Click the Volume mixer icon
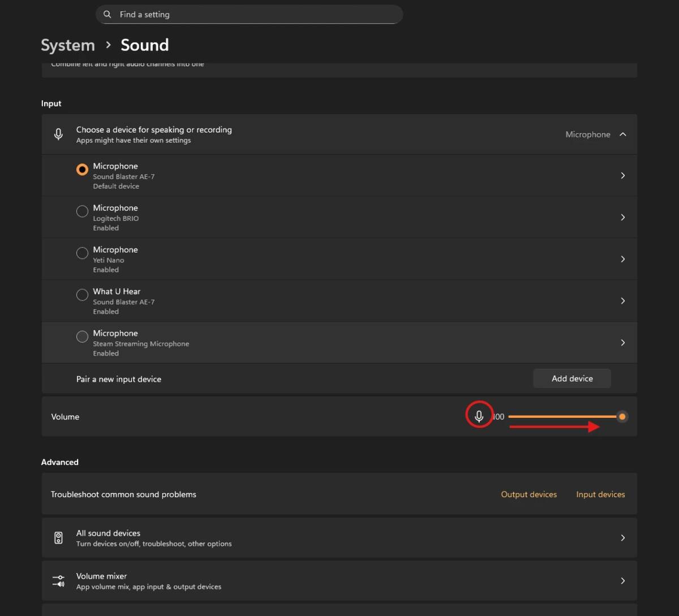The height and width of the screenshot is (616, 679). [58, 581]
